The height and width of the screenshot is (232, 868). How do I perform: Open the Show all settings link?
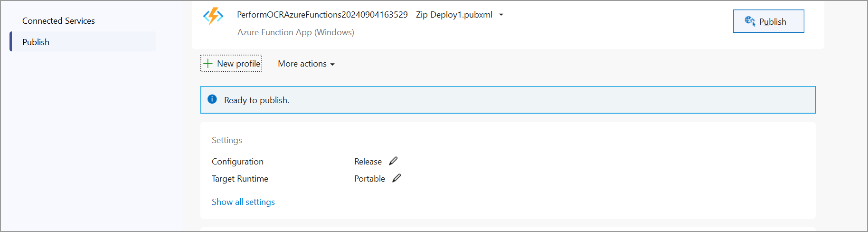pos(243,202)
